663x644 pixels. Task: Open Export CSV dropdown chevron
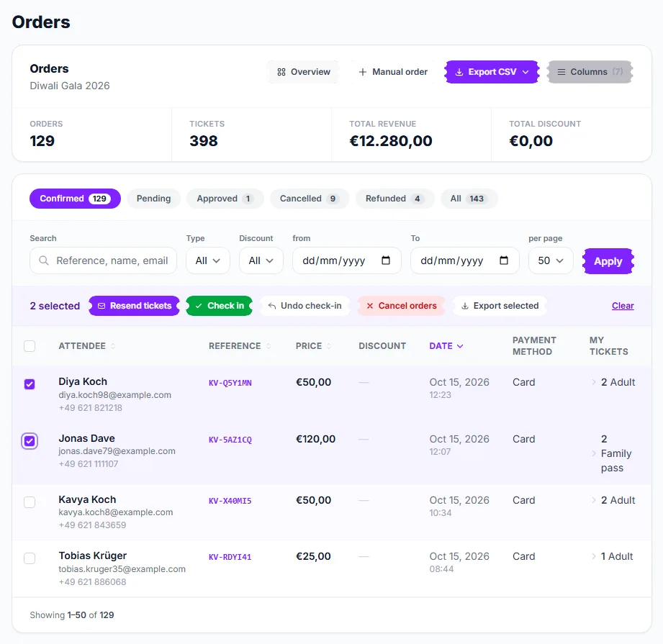[x=526, y=72]
